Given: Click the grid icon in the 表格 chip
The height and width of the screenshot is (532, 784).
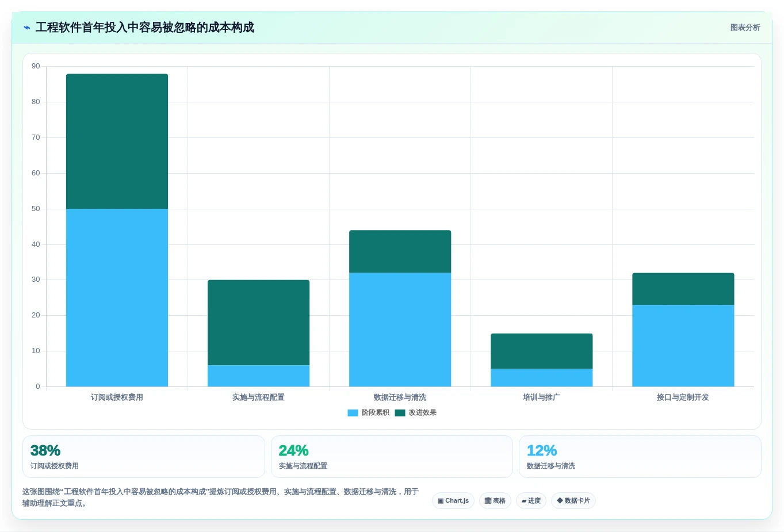Looking at the screenshot, I should [x=488, y=501].
